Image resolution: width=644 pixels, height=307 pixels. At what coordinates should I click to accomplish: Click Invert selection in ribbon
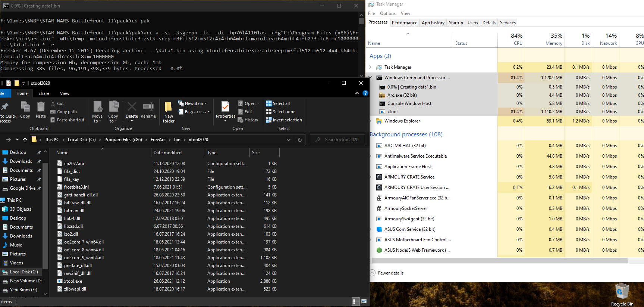click(284, 120)
